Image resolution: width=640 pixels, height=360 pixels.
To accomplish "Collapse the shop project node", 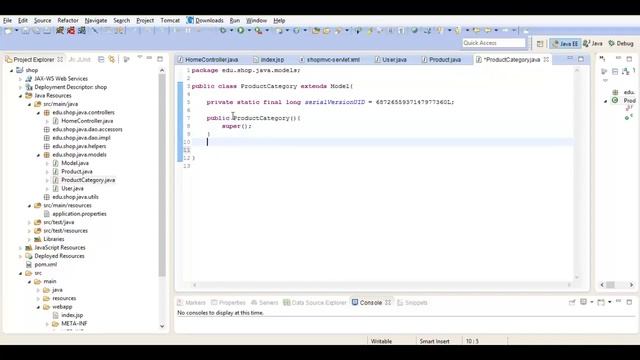I will tap(11, 71).
